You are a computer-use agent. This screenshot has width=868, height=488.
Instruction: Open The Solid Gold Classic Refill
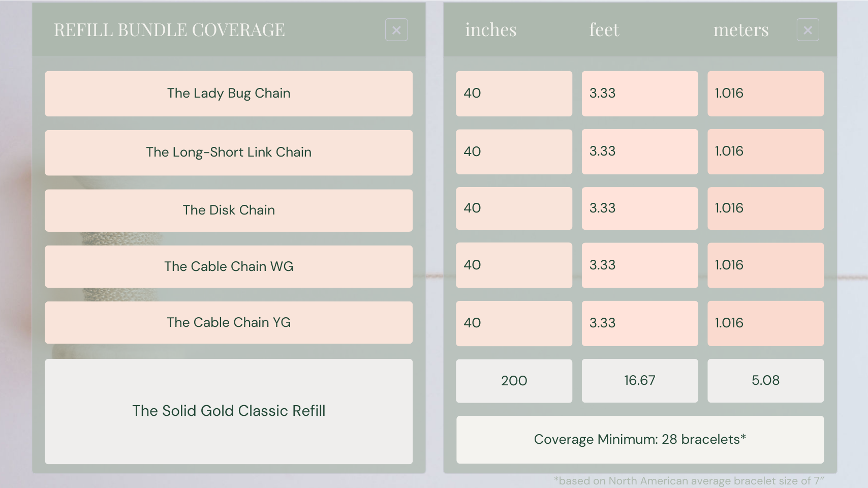pos(229,411)
